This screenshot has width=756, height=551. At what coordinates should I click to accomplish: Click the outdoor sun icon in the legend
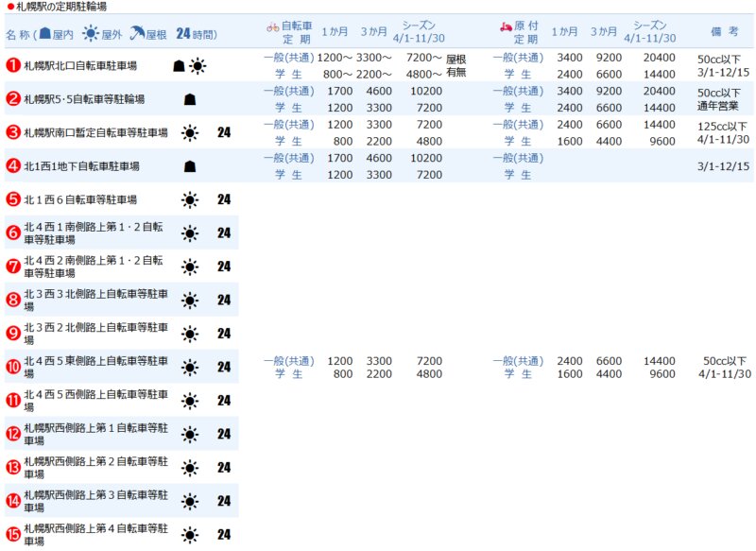coord(91,35)
